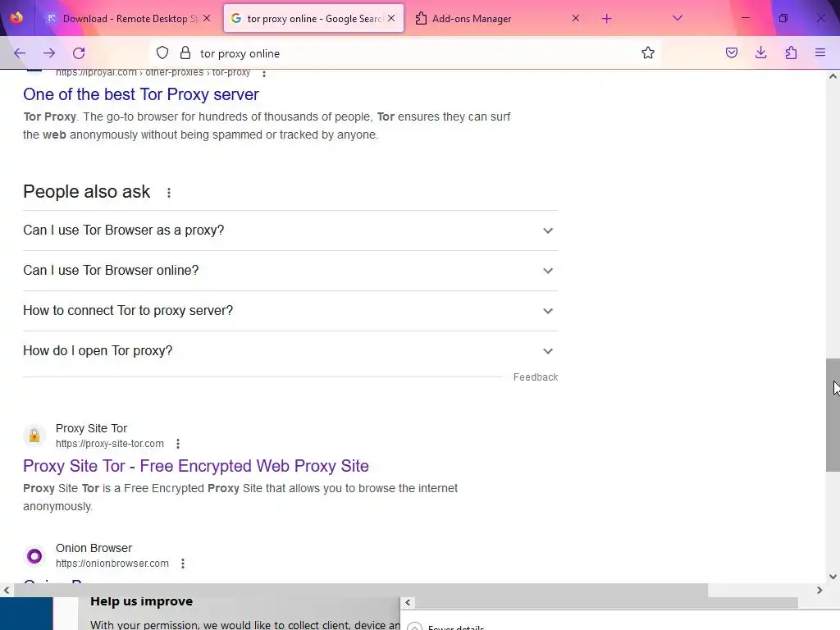Open the Firefox application menu
The image size is (840, 630).
[820, 52]
